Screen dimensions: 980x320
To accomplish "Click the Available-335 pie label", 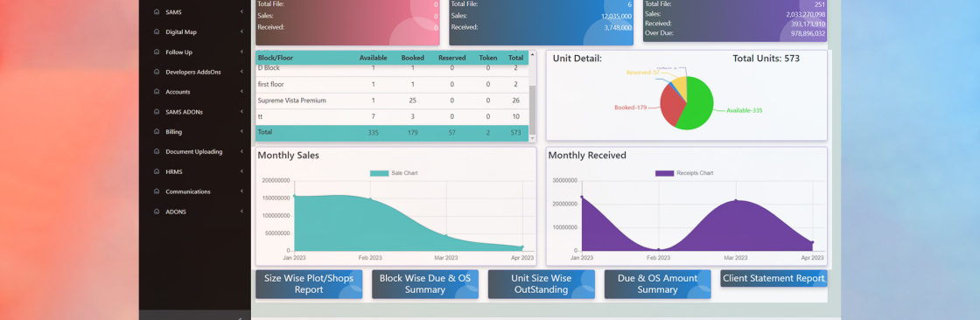I will [x=745, y=111].
